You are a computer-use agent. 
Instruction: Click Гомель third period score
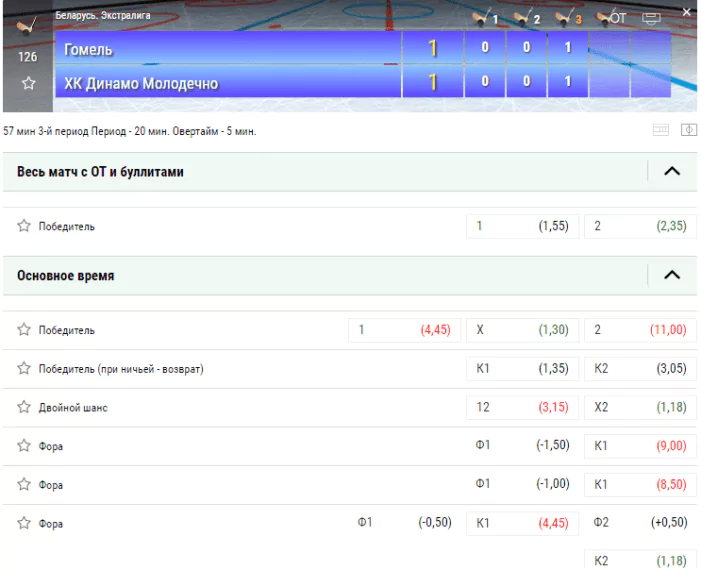pyautogui.click(x=568, y=47)
